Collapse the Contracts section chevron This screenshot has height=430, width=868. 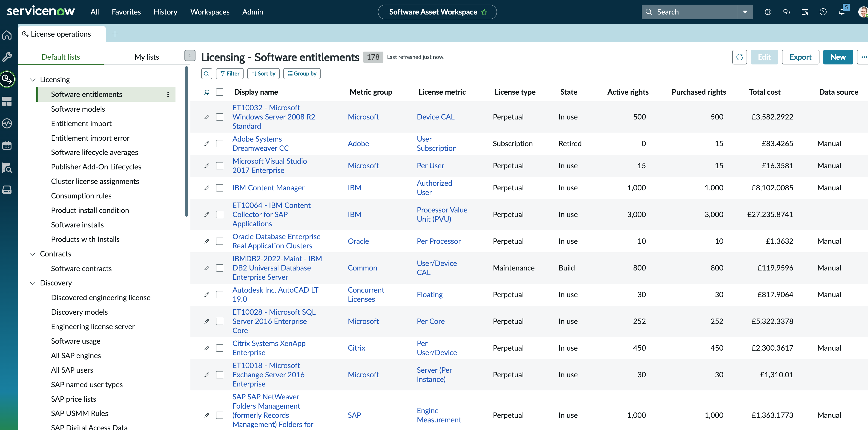33,254
